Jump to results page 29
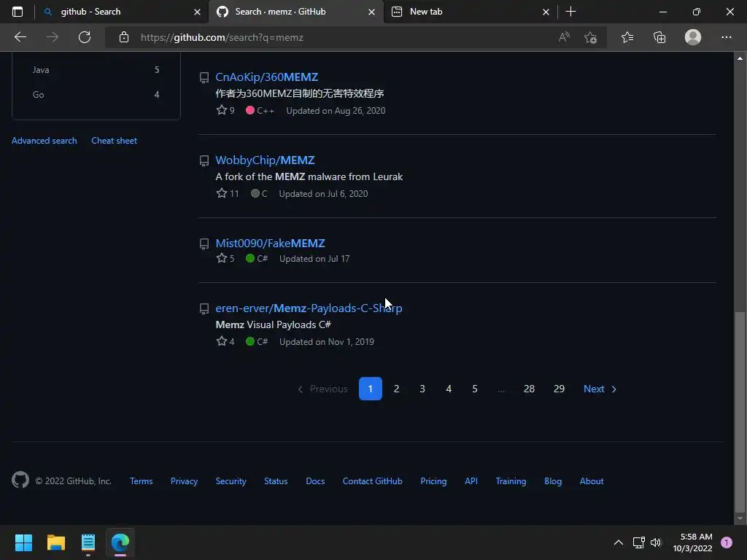The height and width of the screenshot is (560, 747). tap(559, 389)
